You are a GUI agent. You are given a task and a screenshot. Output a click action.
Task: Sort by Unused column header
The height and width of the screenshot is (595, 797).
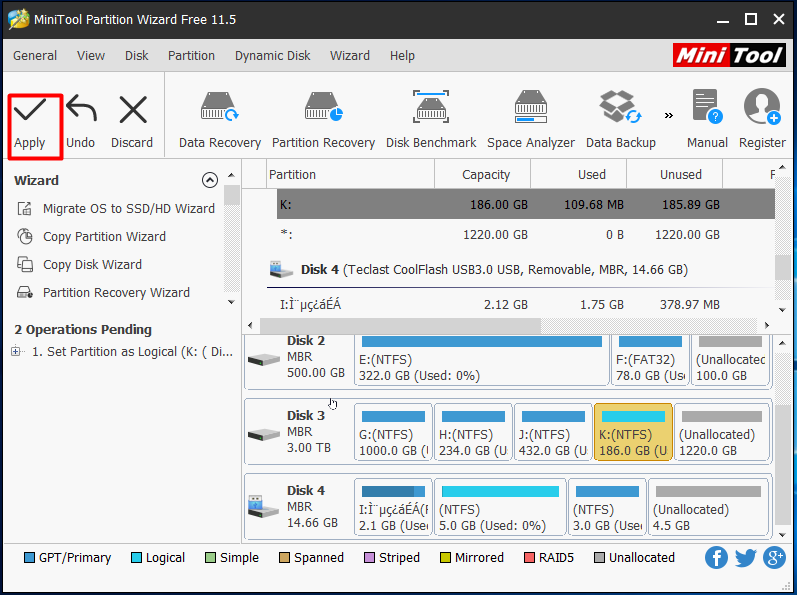(675, 174)
